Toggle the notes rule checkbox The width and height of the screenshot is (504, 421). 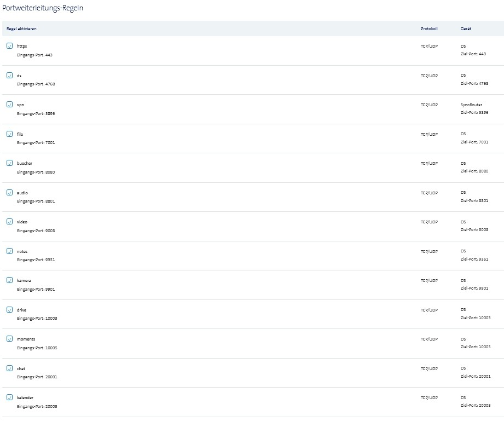pos(9,251)
